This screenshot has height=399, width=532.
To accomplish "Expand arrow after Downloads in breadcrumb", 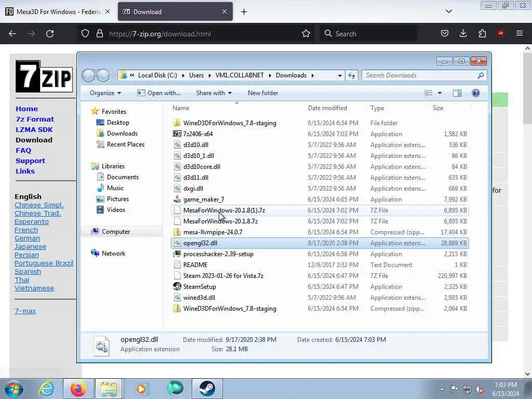I will (312, 75).
